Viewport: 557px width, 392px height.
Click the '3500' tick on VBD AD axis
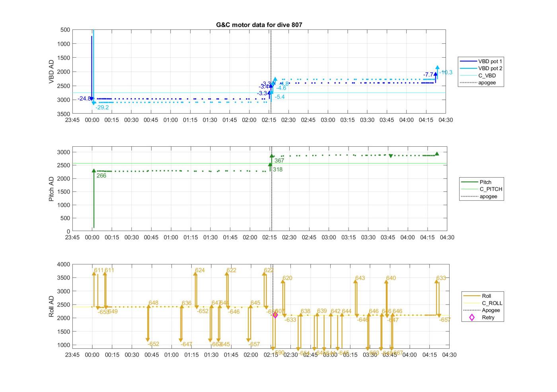tap(64, 114)
